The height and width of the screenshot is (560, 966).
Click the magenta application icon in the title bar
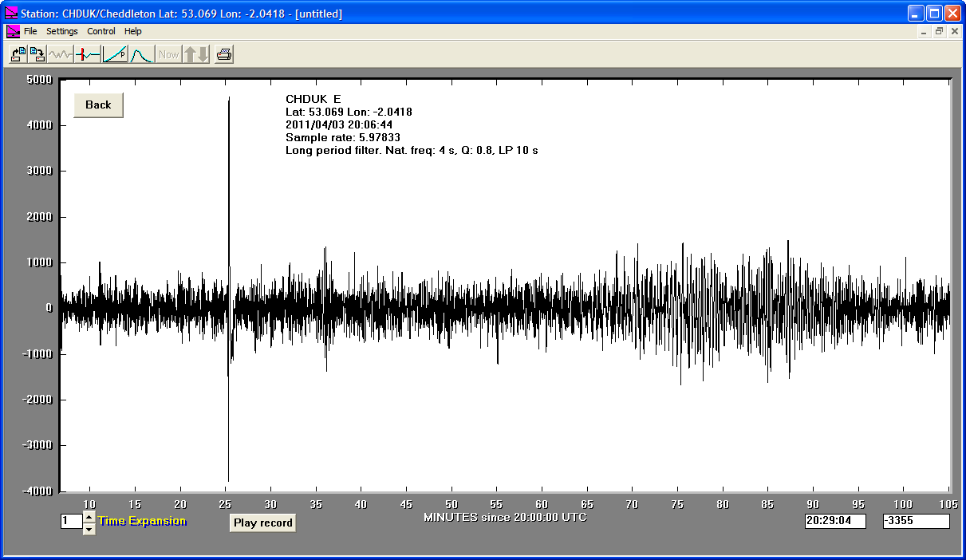tap(11, 13)
